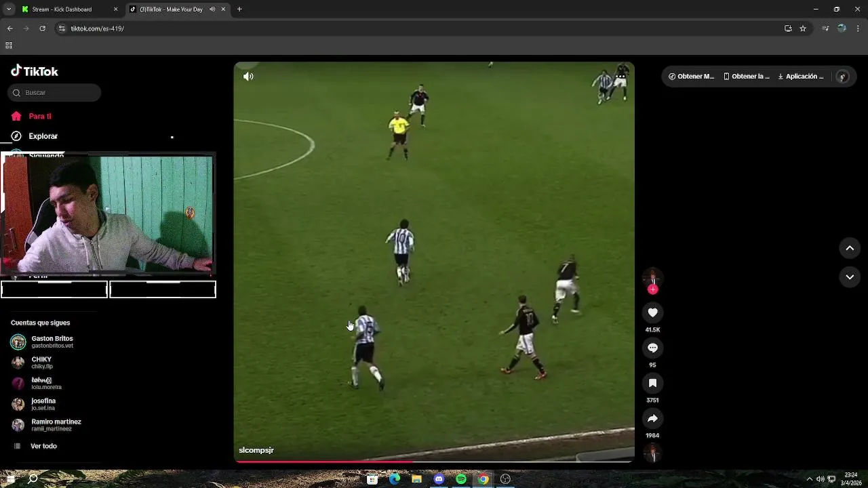868x488 pixels.
Task: Open OBS Studio from the taskbar
Action: (505, 479)
